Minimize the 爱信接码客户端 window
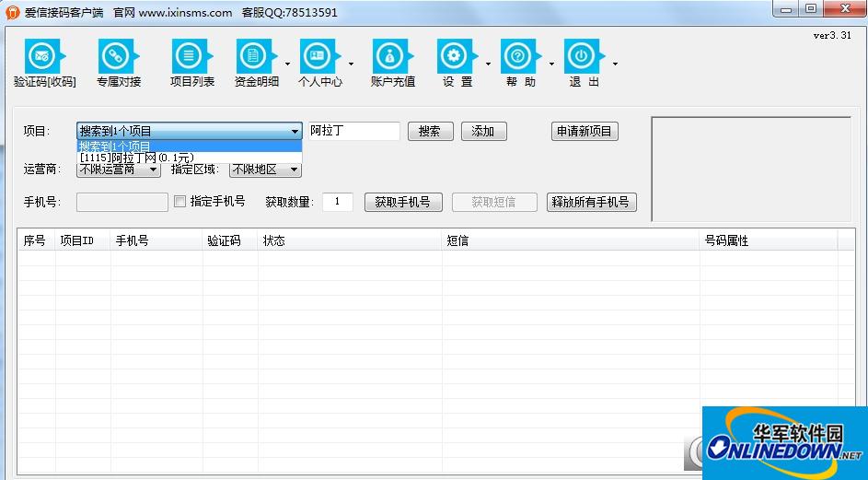 (x=786, y=9)
